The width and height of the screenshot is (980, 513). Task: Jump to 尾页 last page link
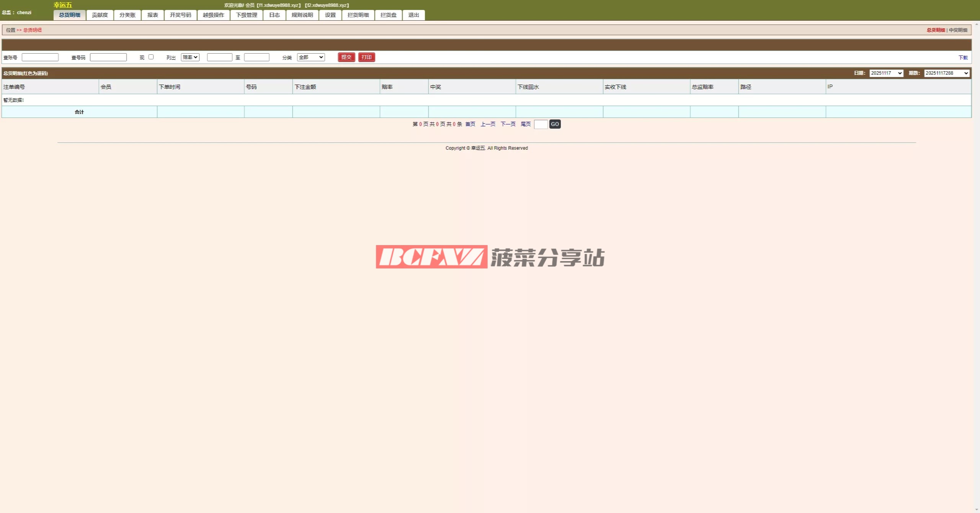click(526, 124)
